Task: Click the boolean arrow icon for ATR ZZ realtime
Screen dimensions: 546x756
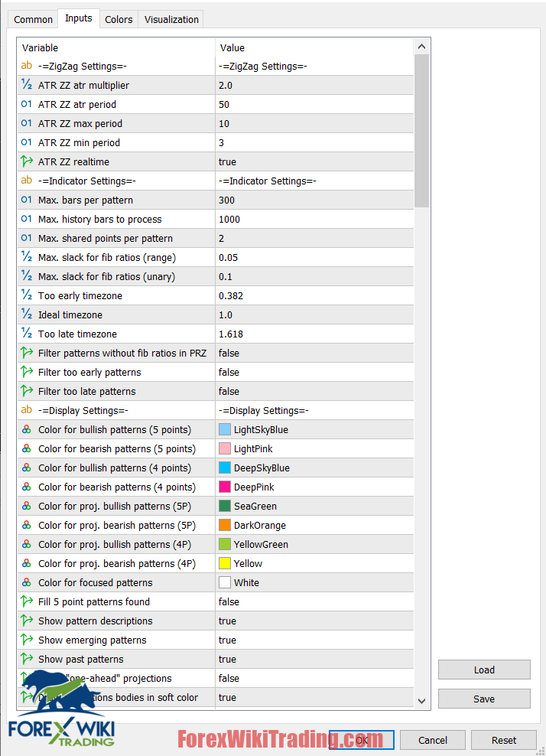Action: pyautogui.click(x=27, y=161)
